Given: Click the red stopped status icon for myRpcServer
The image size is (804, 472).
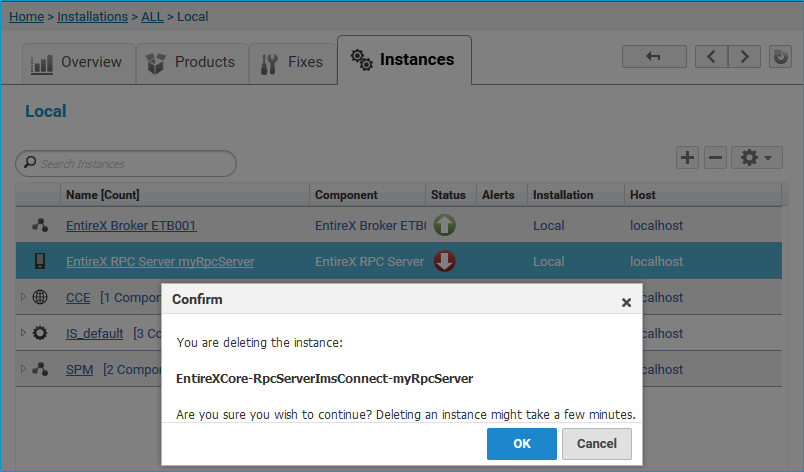Looking at the screenshot, I should point(445,261).
